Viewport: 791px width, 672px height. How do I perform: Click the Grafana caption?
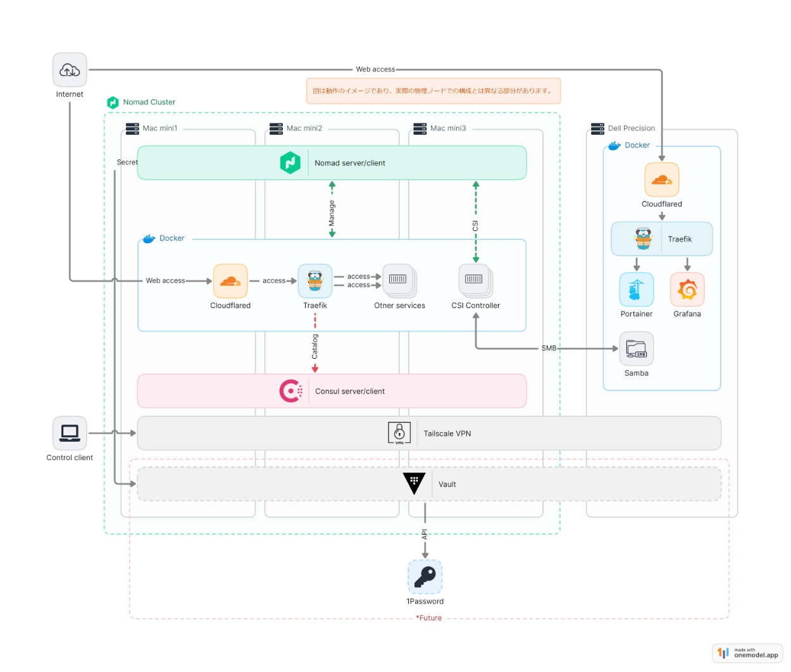click(x=687, y=314)
